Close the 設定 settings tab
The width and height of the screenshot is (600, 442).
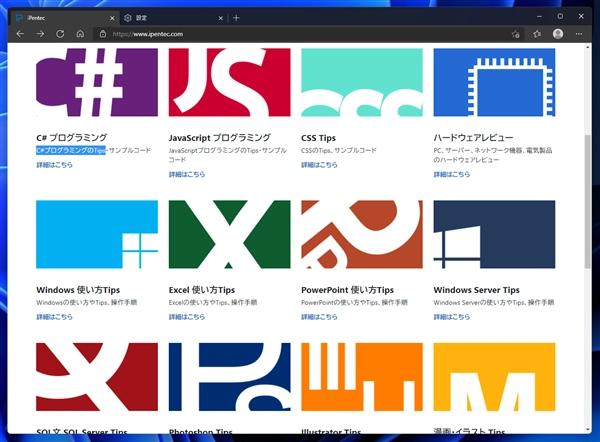(221, 18)
